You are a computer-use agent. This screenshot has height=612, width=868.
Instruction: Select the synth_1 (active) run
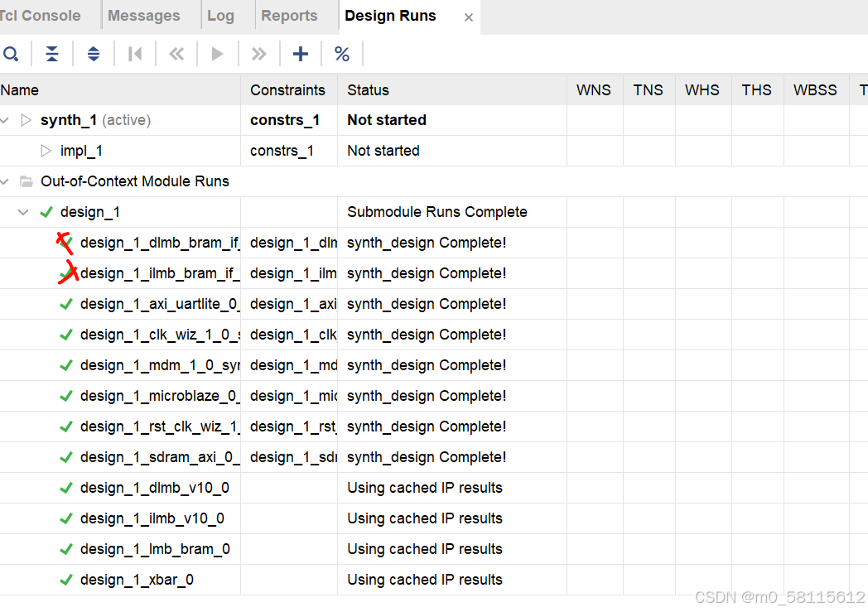96,120
